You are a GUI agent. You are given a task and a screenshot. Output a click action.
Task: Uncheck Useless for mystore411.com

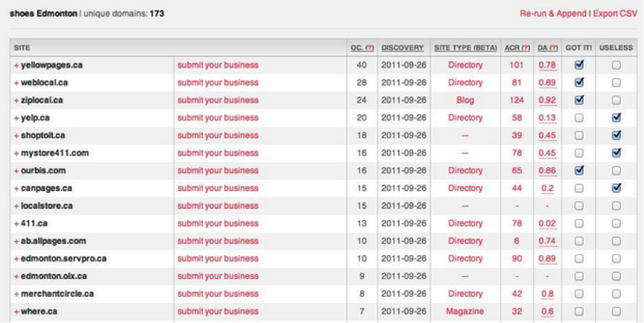click(x=616, y=153)
